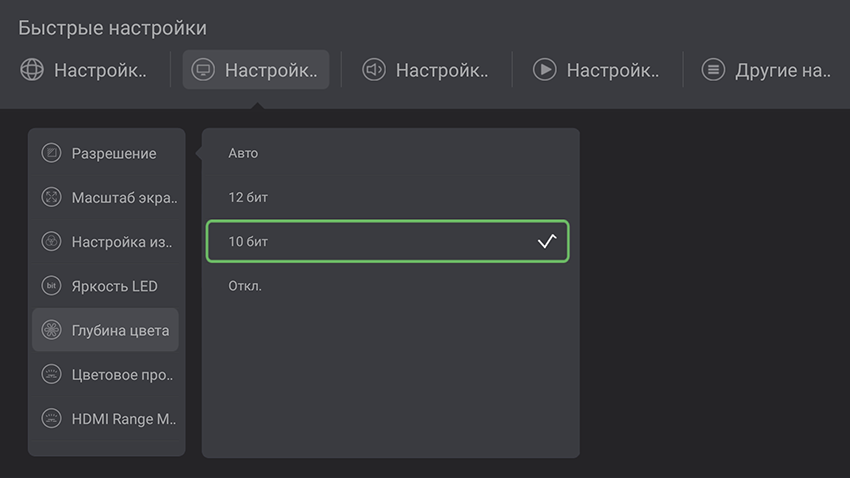Viewport: 850px width, 478px height.
Task: Click the Разрешение resolution icon
Action: [52, 153]
